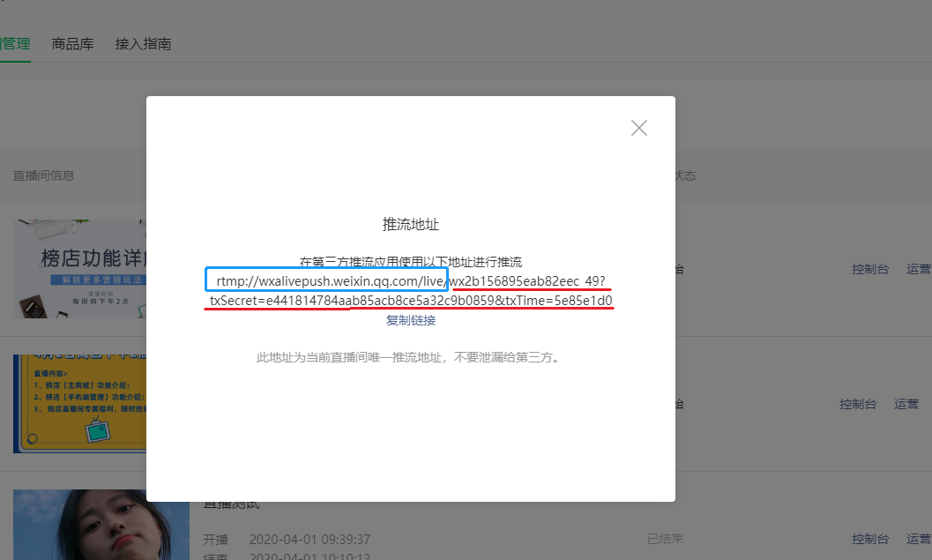
Task: Select the partially visible 管理 tab
Action: point(15,43)
